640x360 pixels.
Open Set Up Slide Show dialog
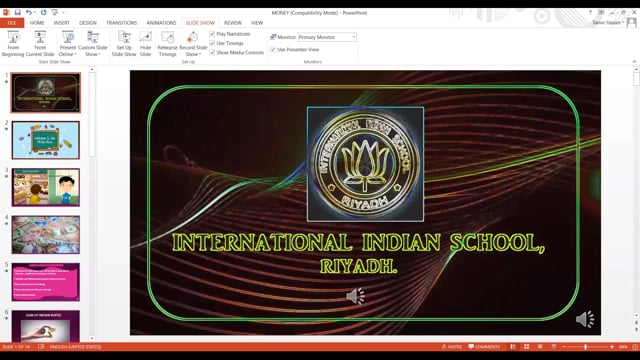(124, 44)
